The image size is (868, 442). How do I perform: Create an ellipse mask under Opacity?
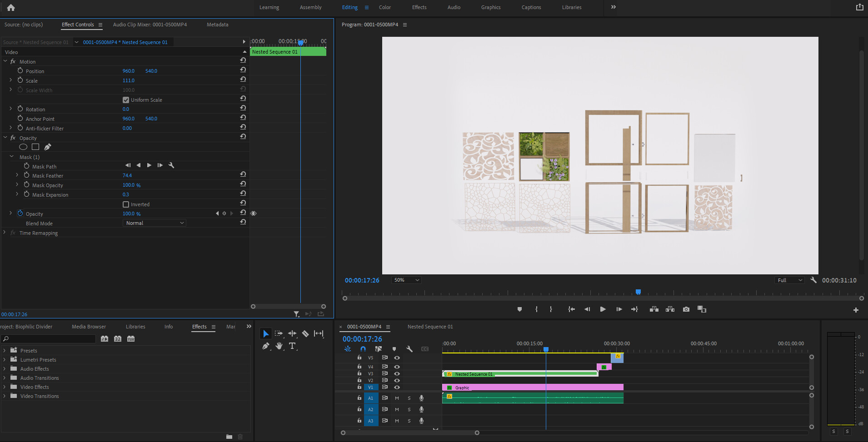click(23, 147)
